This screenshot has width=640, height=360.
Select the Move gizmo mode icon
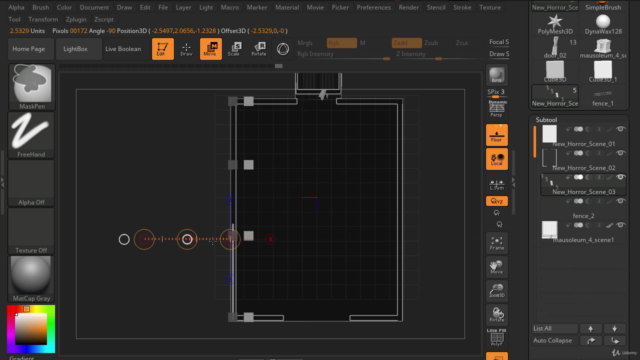[x=211, y=49]
